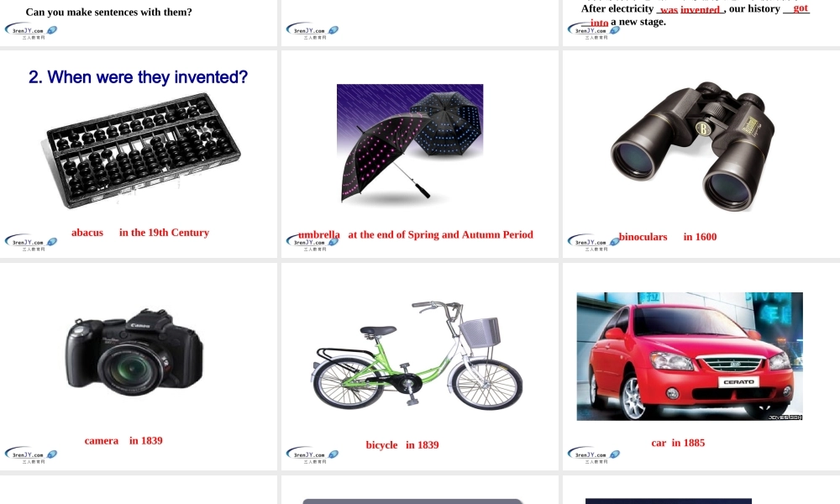Click the heading "2. When were they invented?"
The height and width of the screenshot is (504, 840).
click(139, 77)
